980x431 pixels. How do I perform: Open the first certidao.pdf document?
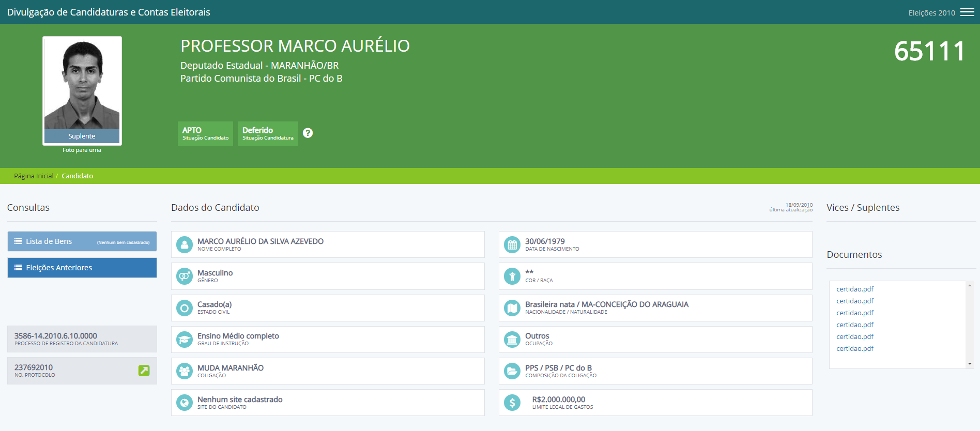(854, 289)
